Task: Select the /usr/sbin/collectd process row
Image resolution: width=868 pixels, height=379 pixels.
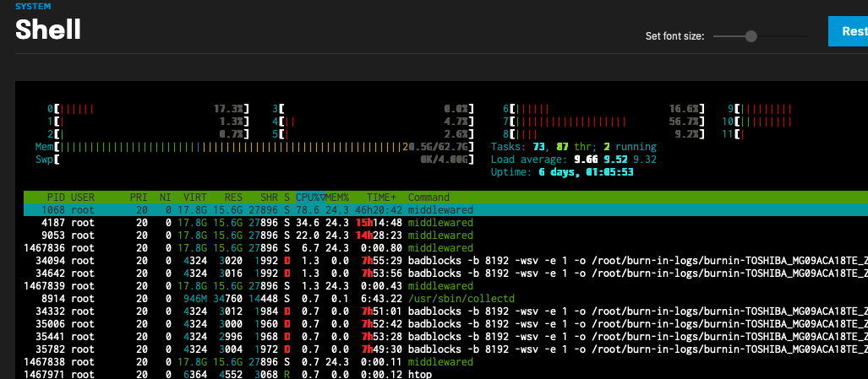Action: coord(254,298)
